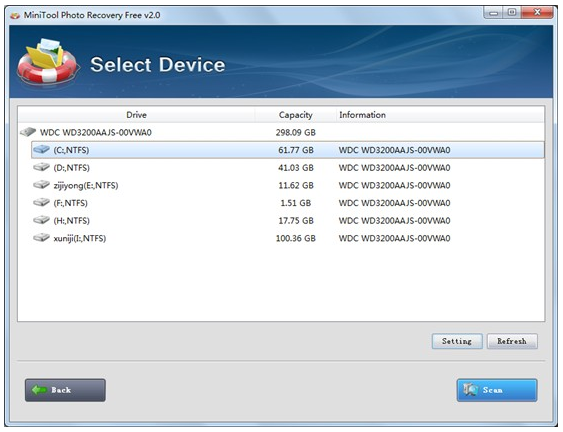Click Information text in the C: row
Screen dimensions: 563x432
coord(394,150)
